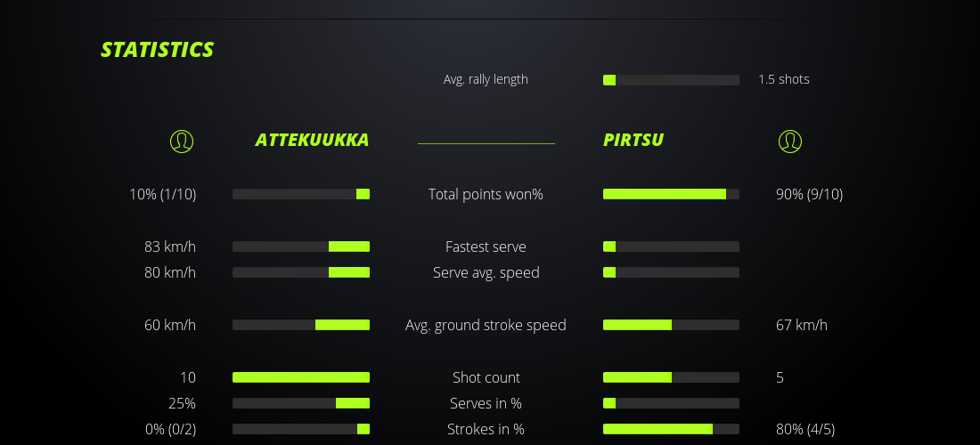980x445 pixels.
Task: Click the STATISTICS heading
Action: click(x=158, y=50)
